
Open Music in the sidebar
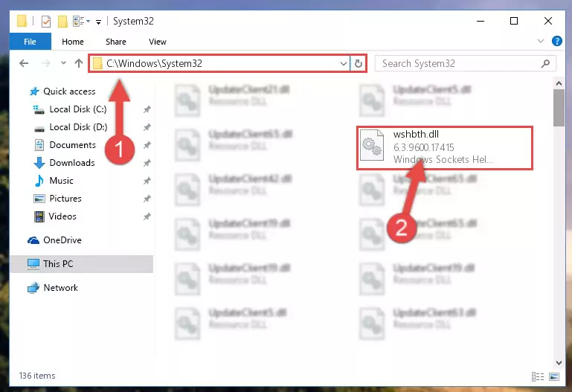[x=61, y=181]
